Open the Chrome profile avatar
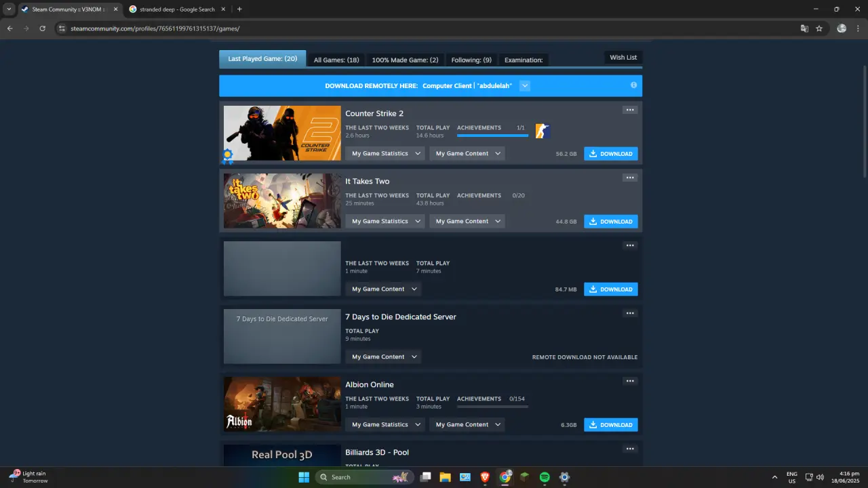 842,28
